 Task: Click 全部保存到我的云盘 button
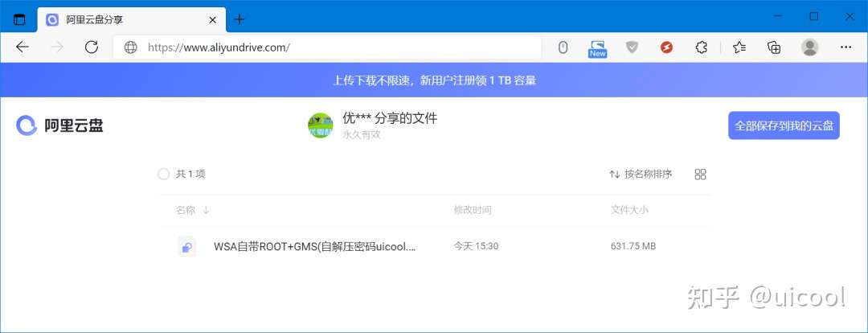click(784, 125)
